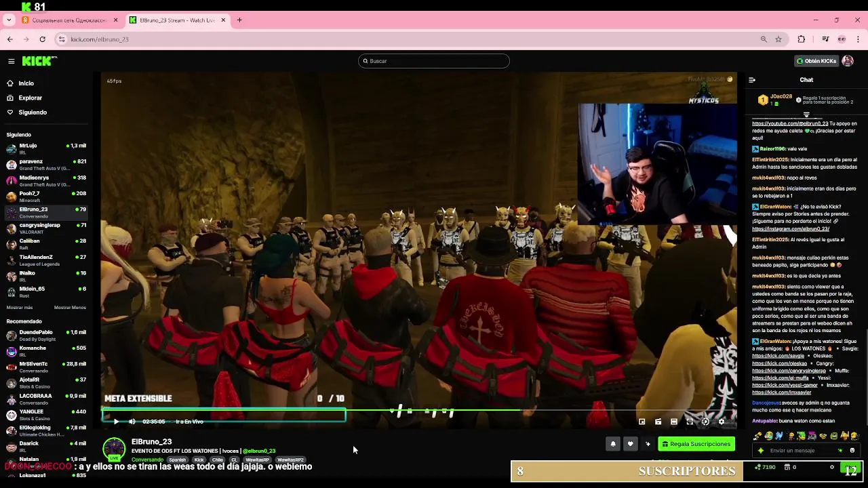Image resolution: width=868 pixels, height=488 pixels.
Task: Create a clip of the stream
Action: (x=658, y=422)
